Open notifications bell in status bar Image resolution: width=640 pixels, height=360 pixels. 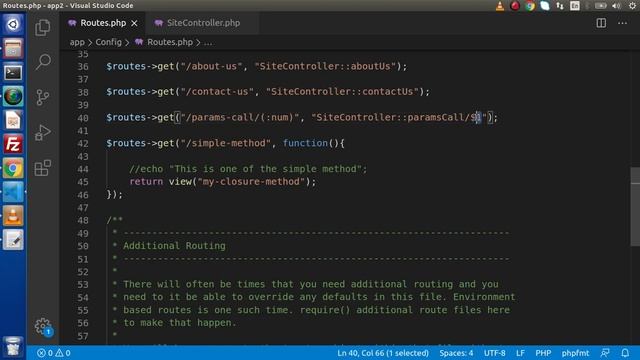[x=625, y=353]
